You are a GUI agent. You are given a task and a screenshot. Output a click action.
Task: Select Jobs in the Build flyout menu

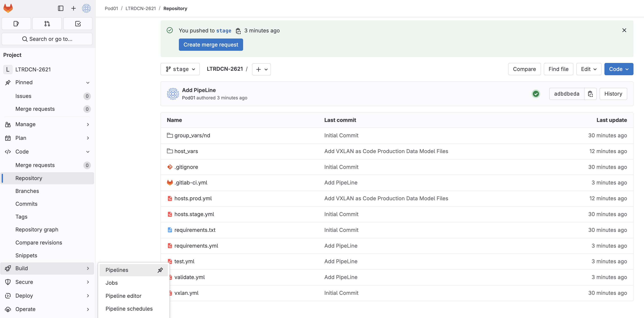112,283
